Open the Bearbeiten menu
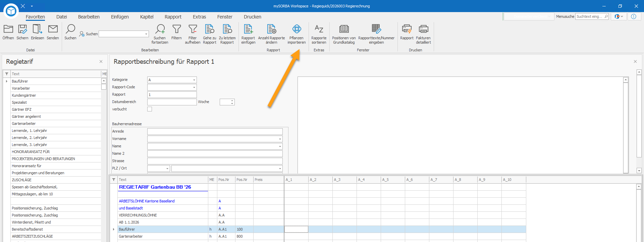The image size is (644, 242). pos(89,17)
